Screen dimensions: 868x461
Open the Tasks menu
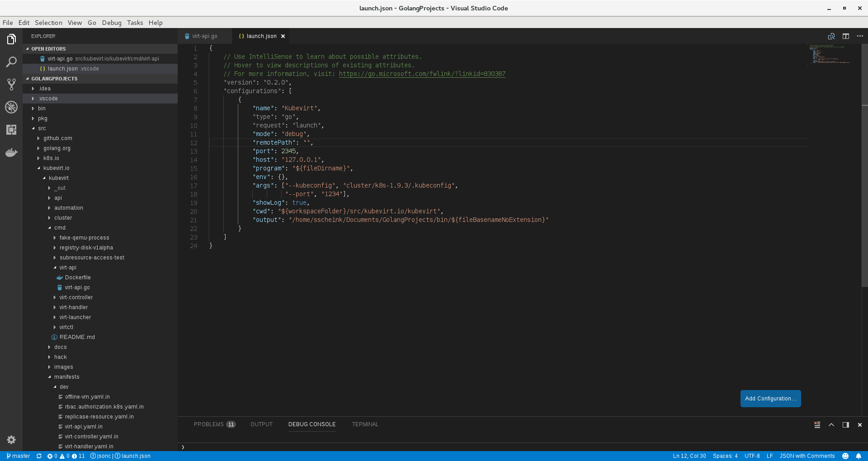pyautogui.click(x=135, y=23)
